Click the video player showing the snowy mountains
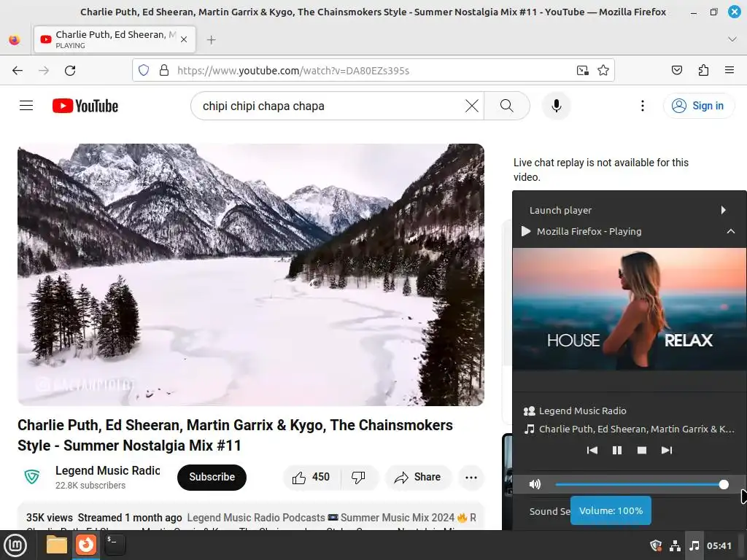This screenshot has width=747, height=560. click(251, 275)
